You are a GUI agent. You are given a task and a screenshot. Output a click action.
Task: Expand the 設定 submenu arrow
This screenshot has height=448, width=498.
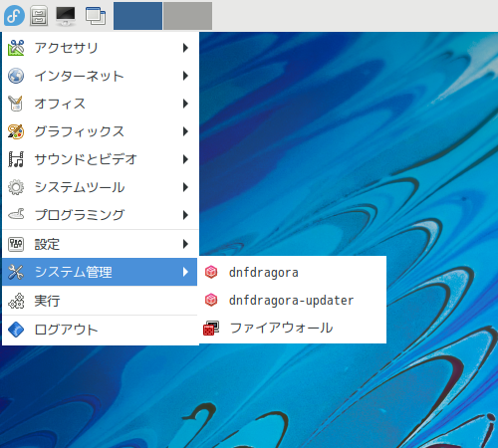pos(185,244)
